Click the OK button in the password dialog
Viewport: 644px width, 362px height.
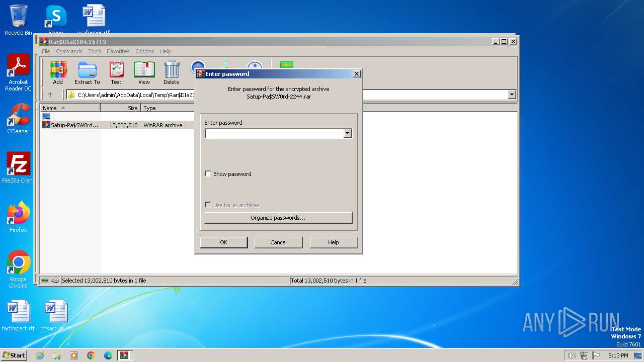click(223, 242)
